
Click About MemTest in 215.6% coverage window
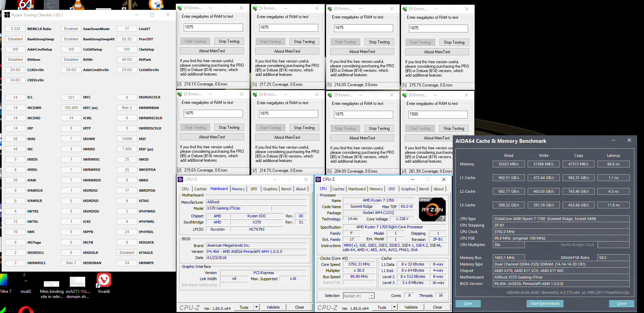click(212, 137)
